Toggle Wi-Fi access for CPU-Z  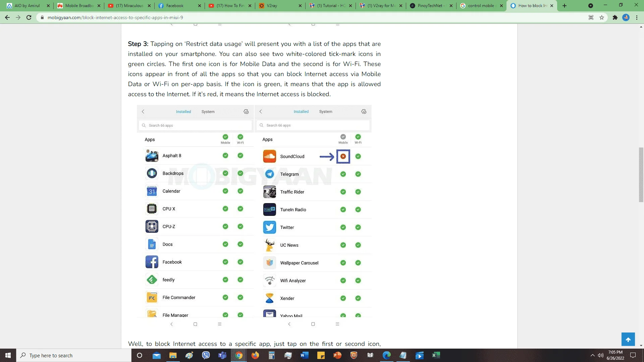tap(240, 227)
